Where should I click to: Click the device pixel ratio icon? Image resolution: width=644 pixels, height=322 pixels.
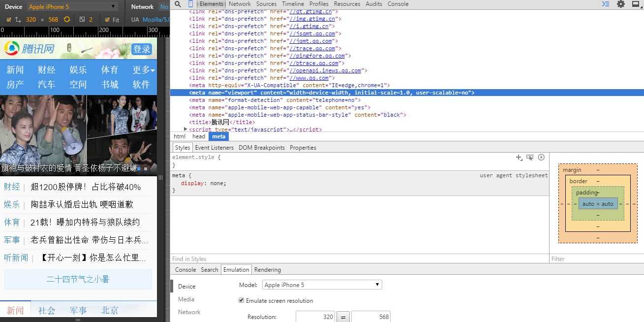coord(82,20)
